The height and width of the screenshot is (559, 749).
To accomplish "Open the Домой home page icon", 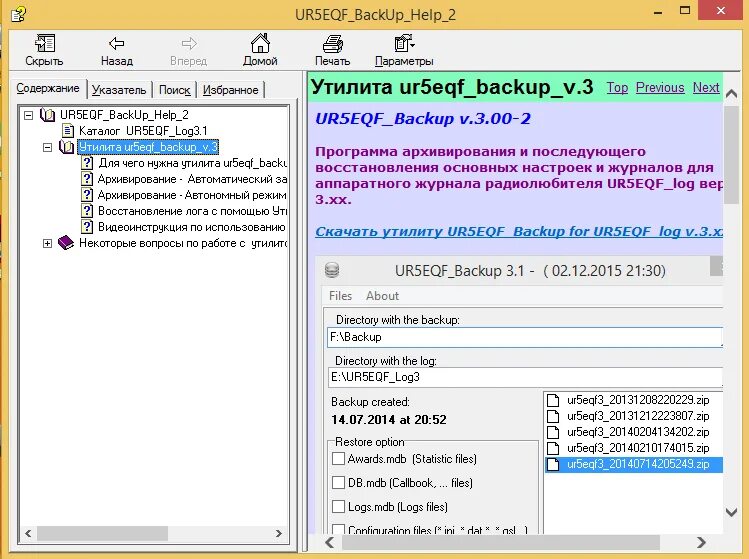I will click(260, 43).
